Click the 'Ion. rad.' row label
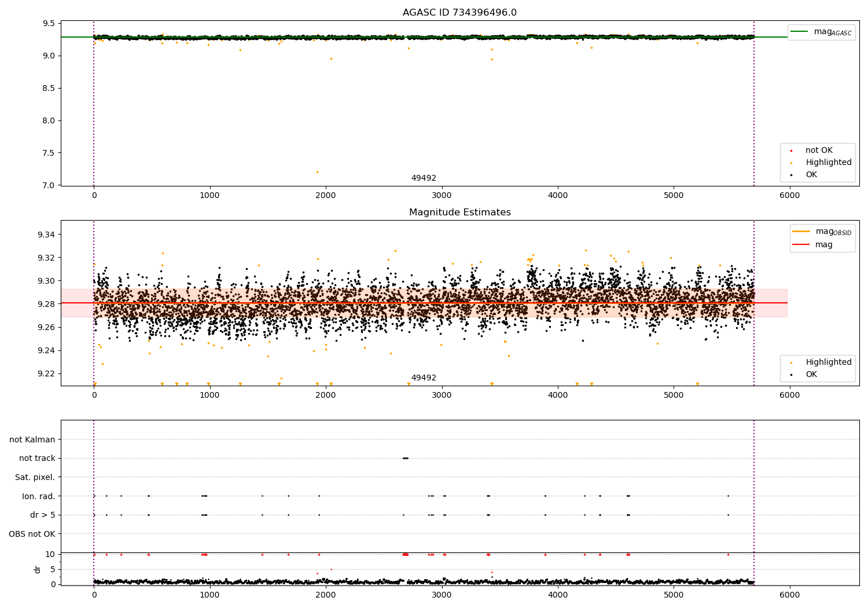868x608 pixels. (x=39, y=496)
